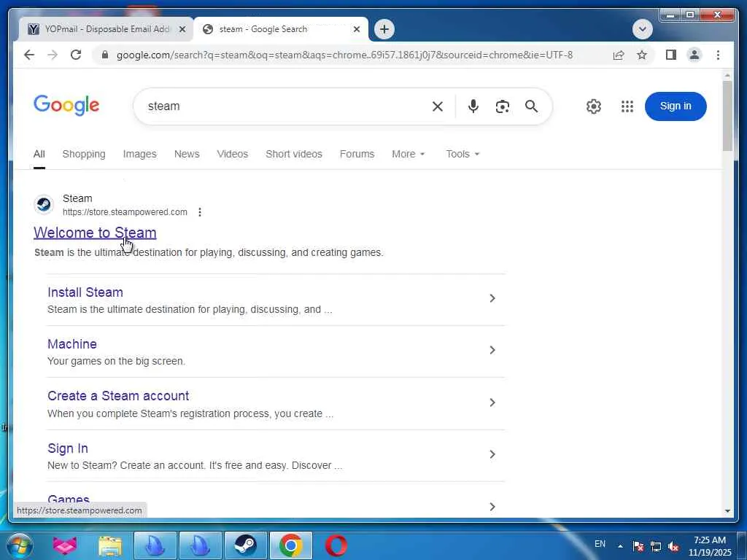Open the Install Steam sitelink
747x560 pixels.
tap(85, 292)
